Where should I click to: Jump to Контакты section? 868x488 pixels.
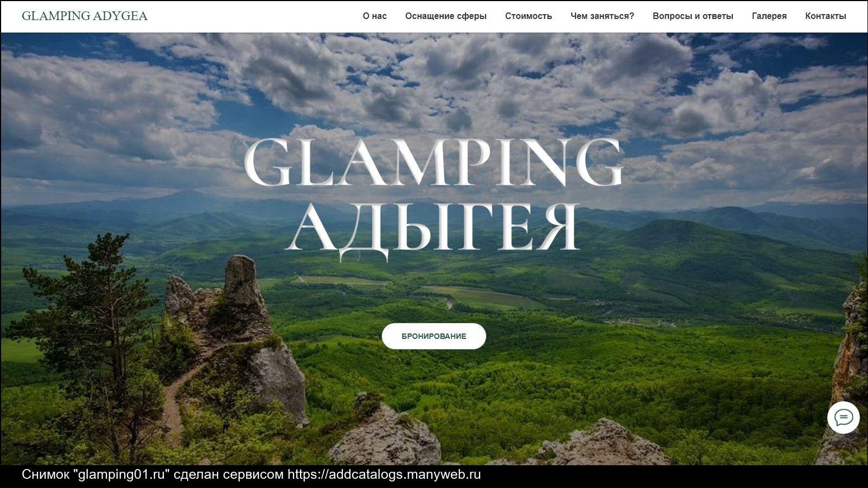826,16
